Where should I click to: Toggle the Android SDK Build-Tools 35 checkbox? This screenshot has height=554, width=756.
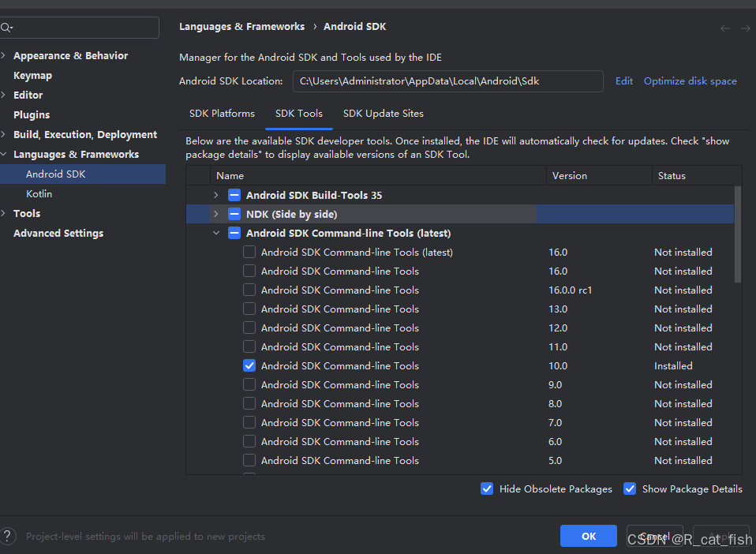pyautogui.click(x=234, y=195)
